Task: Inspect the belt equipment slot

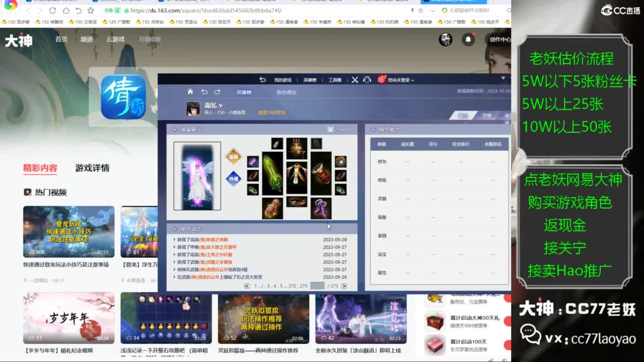Action: pos(297,202)
